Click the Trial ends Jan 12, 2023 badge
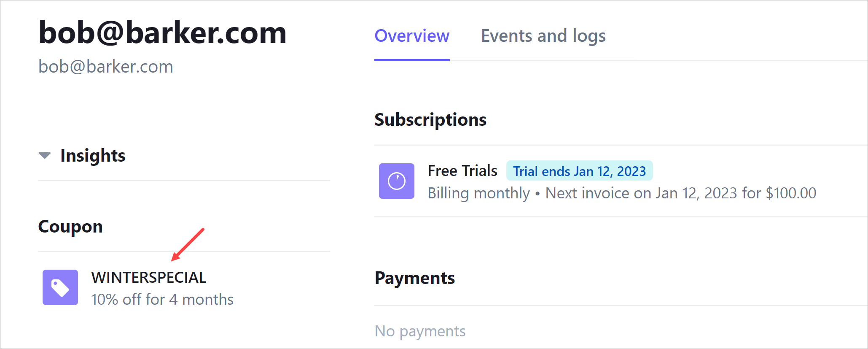This screenshot has width=868, height=349. pos(579,171)
